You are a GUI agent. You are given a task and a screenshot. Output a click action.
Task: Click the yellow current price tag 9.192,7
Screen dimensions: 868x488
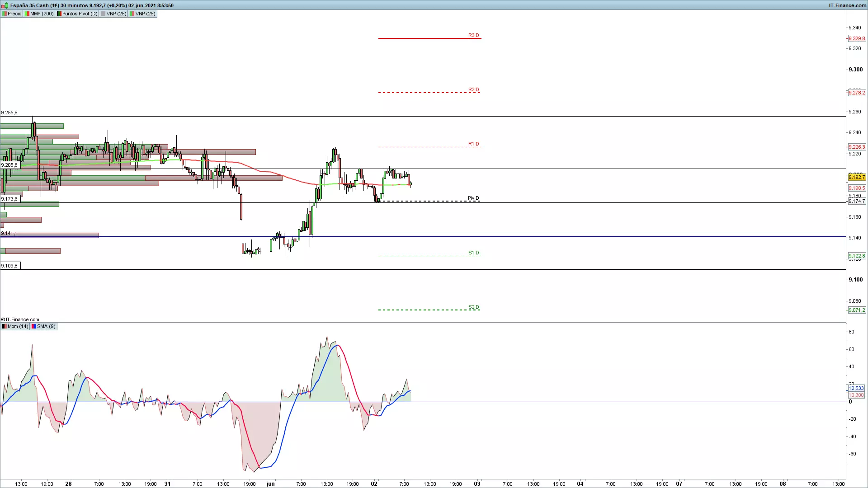857,177
